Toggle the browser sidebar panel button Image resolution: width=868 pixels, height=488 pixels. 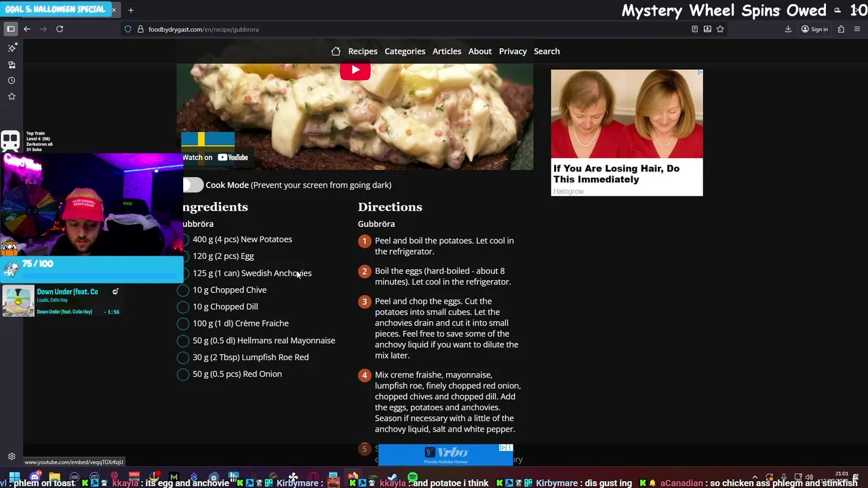(x=11, y=29)
